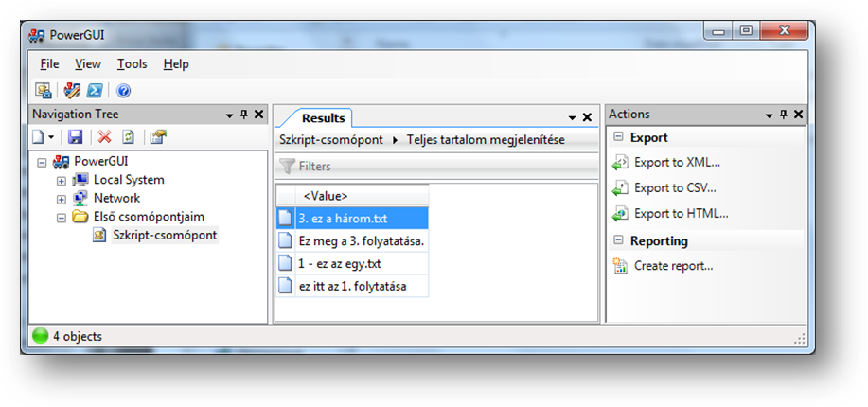The image size is (868, 407).
Task: Click the red X delete icon
Action: point(105,137)
